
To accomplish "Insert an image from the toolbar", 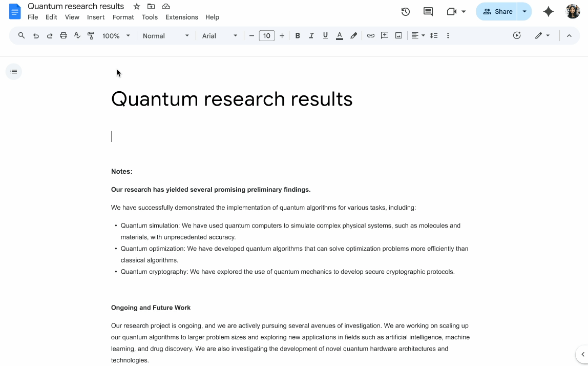I will point(398,35).
